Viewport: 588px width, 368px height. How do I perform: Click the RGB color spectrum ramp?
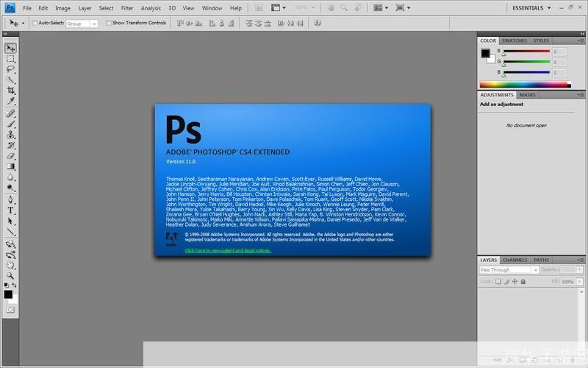pyautogui.click(x=526, y=85)
